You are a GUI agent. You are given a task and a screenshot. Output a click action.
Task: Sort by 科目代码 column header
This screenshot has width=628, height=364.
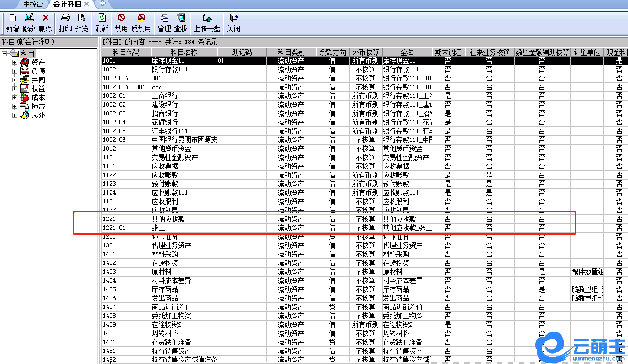coord(126,52)
